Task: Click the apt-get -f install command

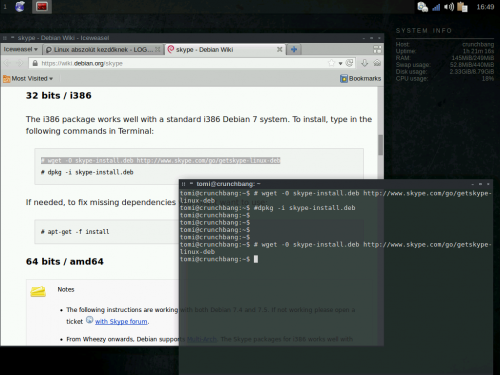Action: pos(75,232)
